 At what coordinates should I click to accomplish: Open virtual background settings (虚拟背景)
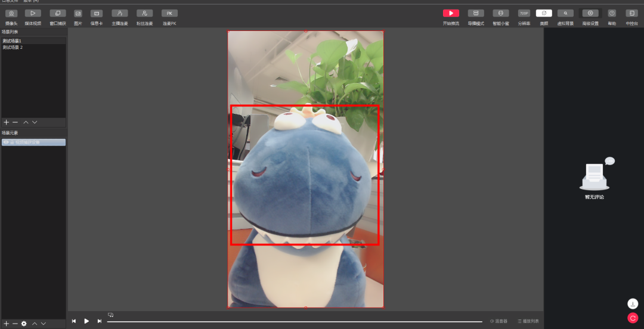point(565,17)
